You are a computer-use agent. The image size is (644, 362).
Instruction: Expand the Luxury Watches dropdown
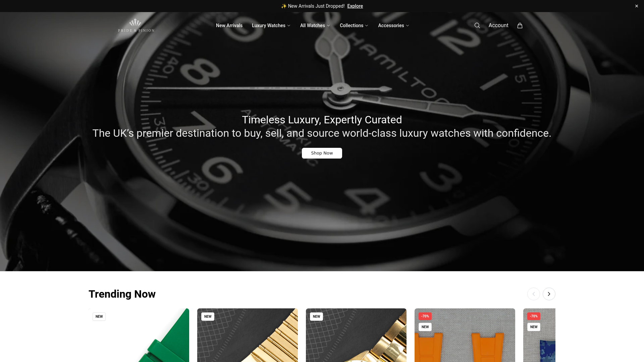coord(271,25)
